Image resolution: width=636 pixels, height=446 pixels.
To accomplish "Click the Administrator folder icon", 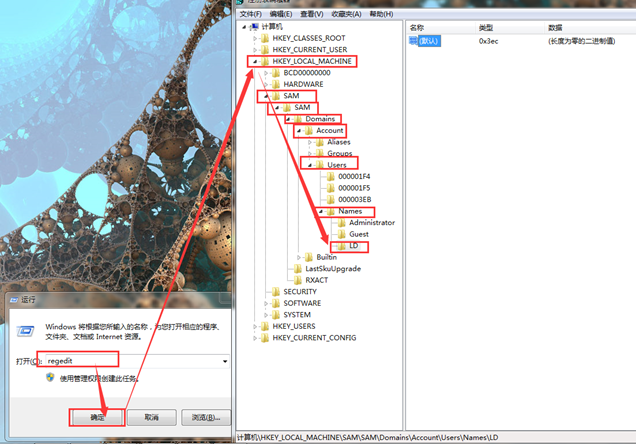I will pyautogui.click(x=342, y=223).
